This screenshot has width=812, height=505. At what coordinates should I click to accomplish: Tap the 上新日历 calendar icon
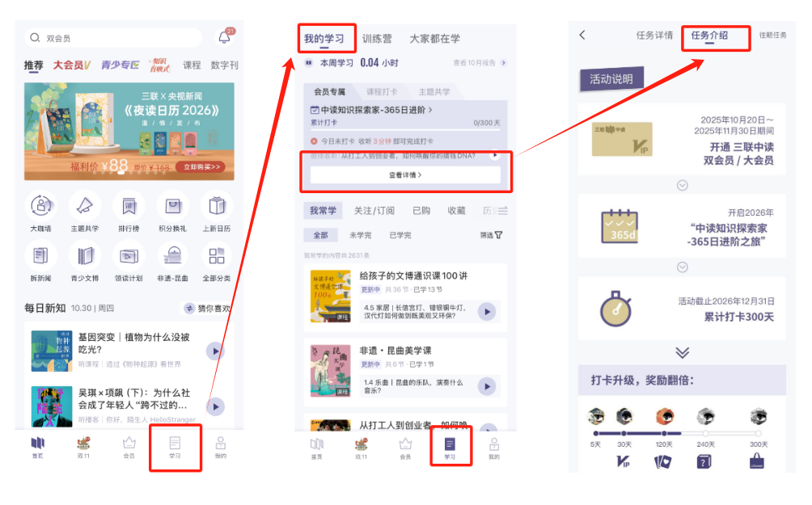[x=217, y=206]
